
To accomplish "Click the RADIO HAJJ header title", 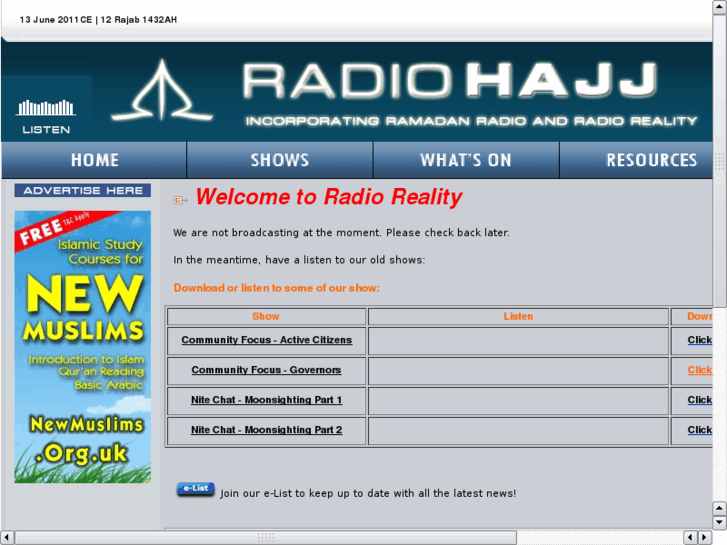I will tap(450, 81).
